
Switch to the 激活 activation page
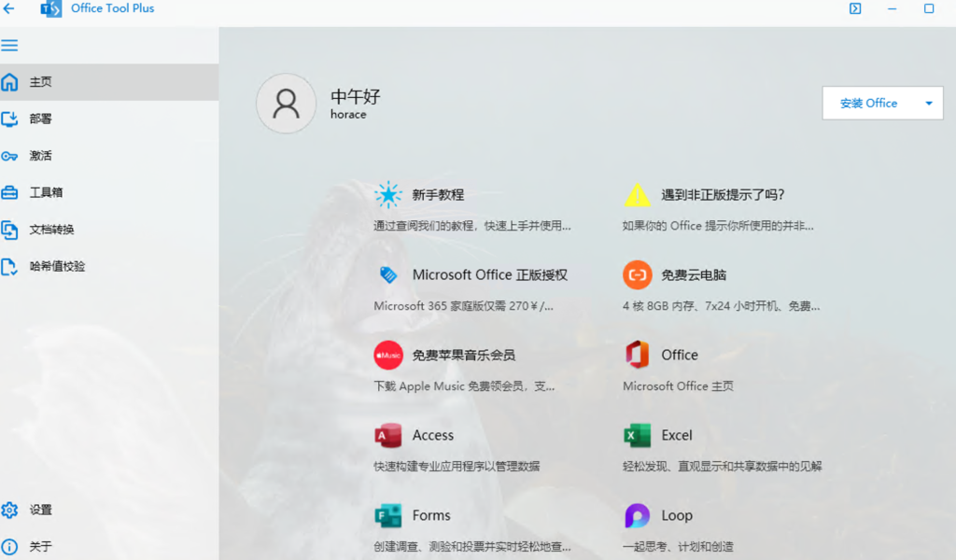(40, 156)
